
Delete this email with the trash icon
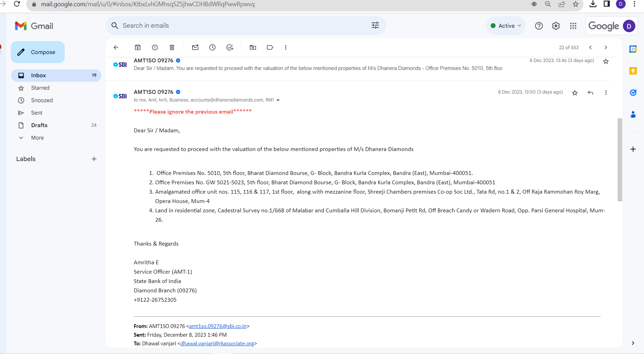pyautogui.click(x=172, y=47)
